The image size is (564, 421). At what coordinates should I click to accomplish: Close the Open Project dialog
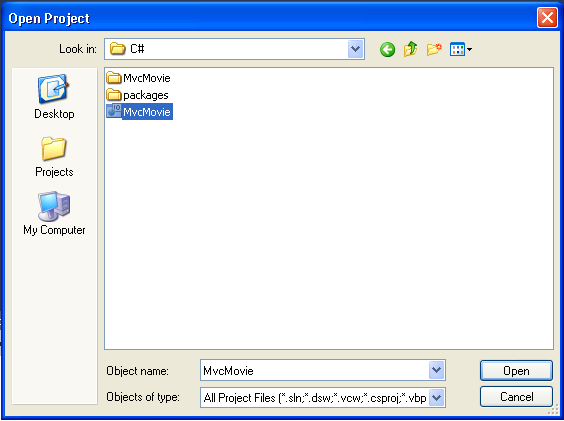point(547,17)
